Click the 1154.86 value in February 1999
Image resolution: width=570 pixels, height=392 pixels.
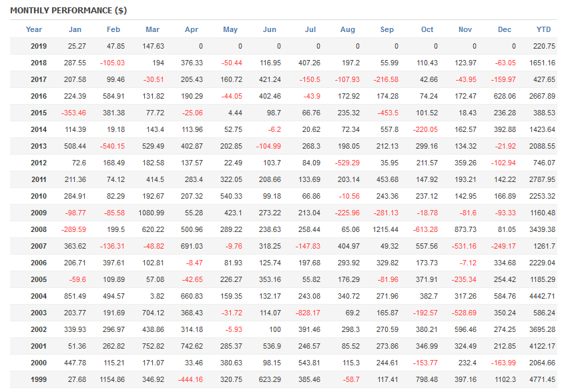111,379
